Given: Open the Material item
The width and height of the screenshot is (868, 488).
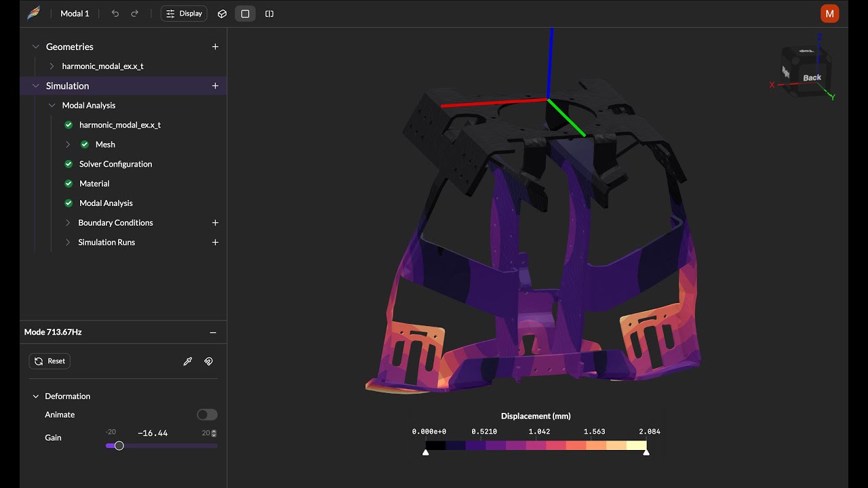Looking at the screenshot, I should click(94, 184).
